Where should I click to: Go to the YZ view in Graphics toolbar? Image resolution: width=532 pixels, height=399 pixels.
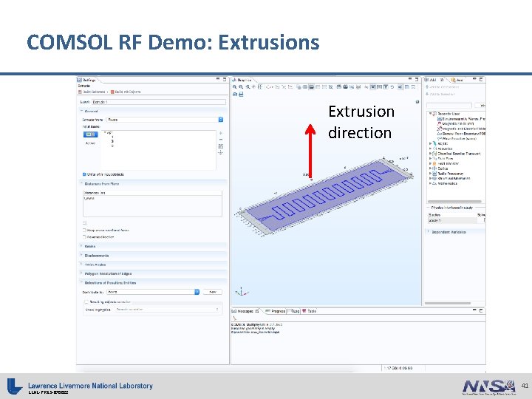pyautogui.click(x=284, y=87)
